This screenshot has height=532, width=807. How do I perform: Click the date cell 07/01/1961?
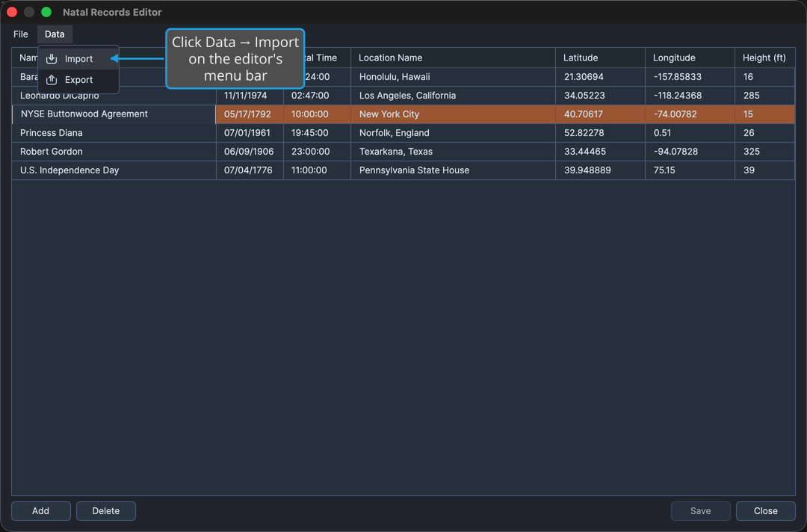click(x=250, y=133)
